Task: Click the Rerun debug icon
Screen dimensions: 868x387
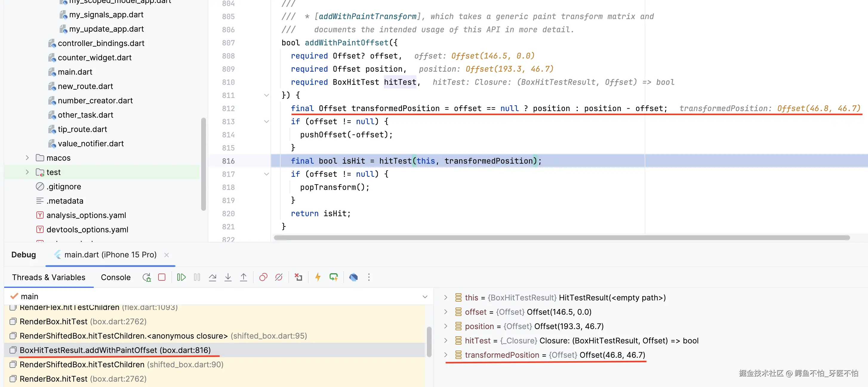Action: click(x=147, y=277)
